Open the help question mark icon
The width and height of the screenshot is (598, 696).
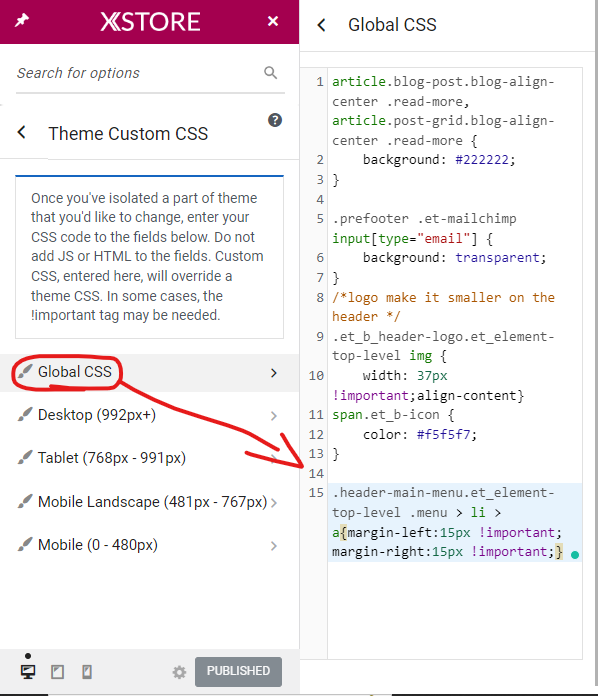point(275,120)
